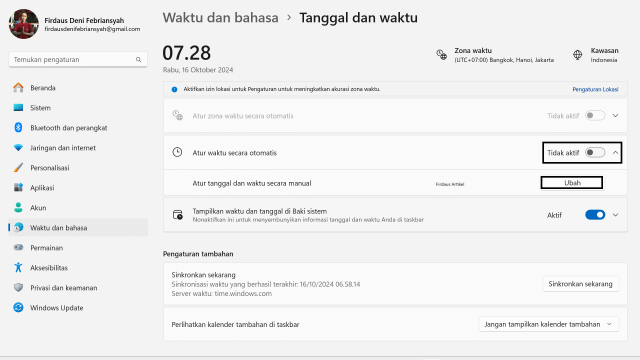Viewport: 640px width, 360px height.
Task: Select Privasi dan keamanan
Action: (78, 287)
